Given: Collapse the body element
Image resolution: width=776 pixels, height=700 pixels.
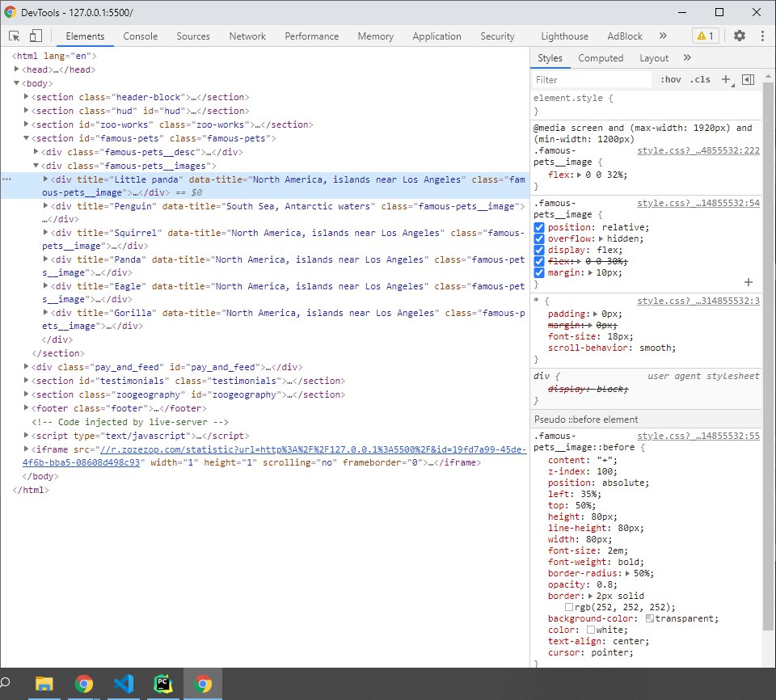Looking at the screenshot, I should click(16, 83).
